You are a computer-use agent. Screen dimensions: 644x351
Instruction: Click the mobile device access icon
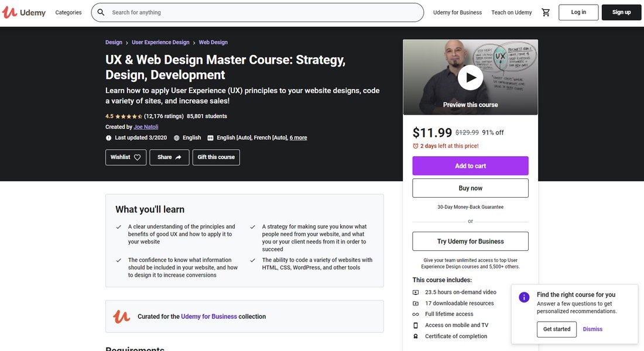coord(416,325)
